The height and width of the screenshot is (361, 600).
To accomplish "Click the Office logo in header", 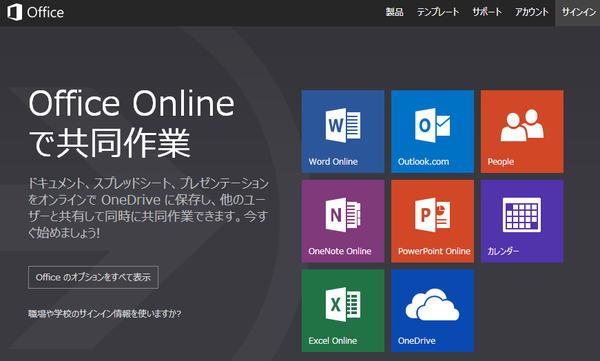I will click(x=36, y=12).
